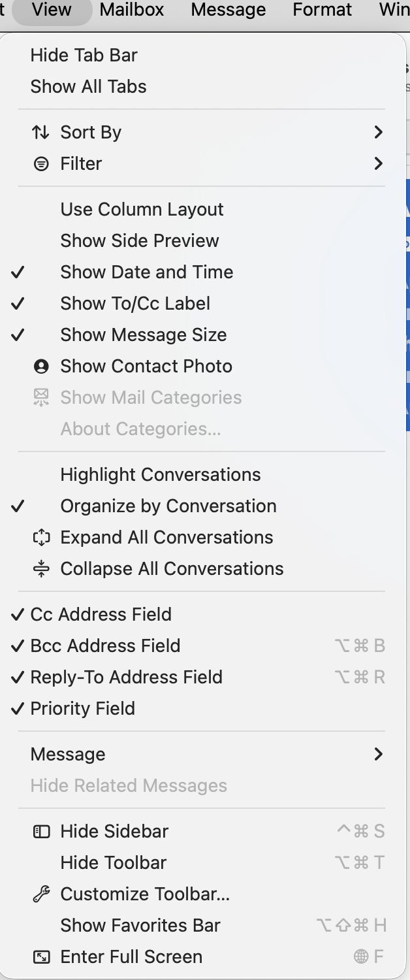Expand the Message submenu chevron

378,754
